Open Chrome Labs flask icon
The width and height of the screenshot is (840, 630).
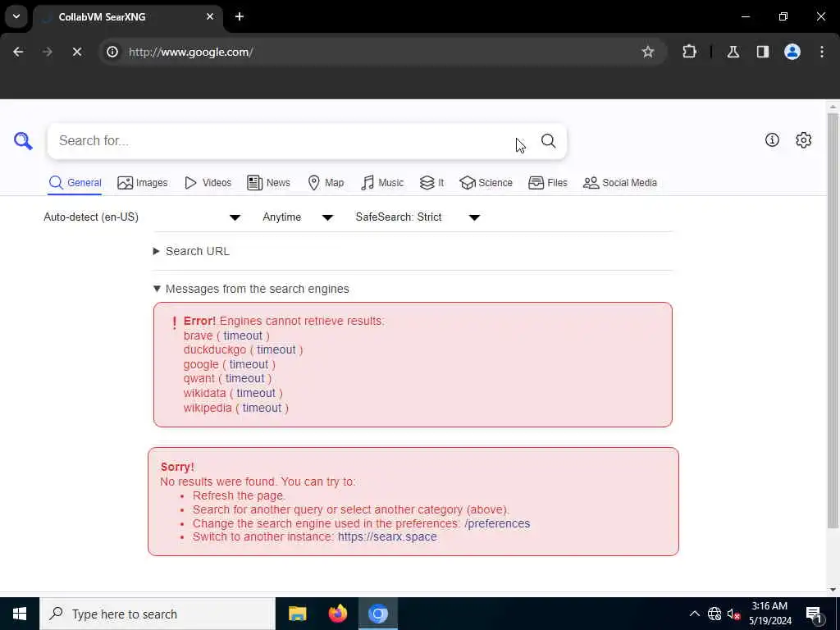(x=733, y=52)
